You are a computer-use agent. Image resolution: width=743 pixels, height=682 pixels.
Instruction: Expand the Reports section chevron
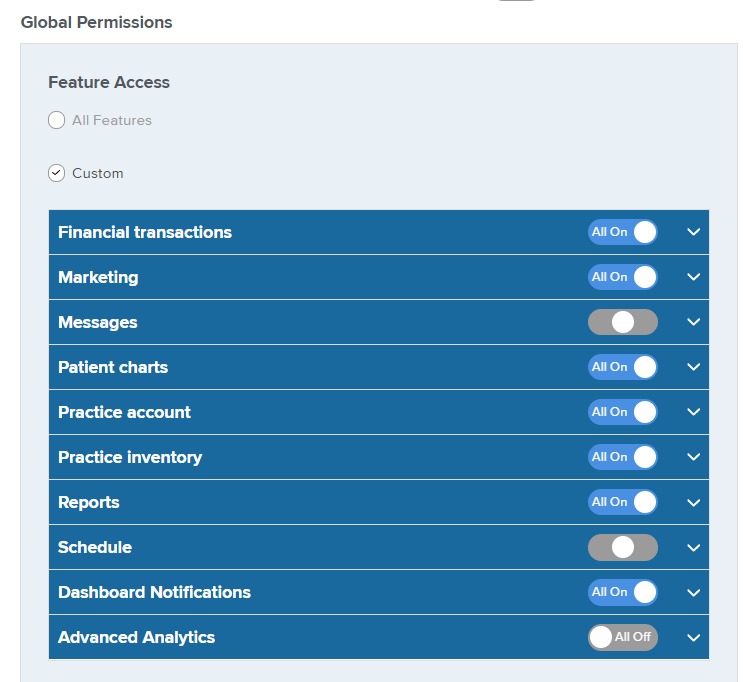[694, 502]
